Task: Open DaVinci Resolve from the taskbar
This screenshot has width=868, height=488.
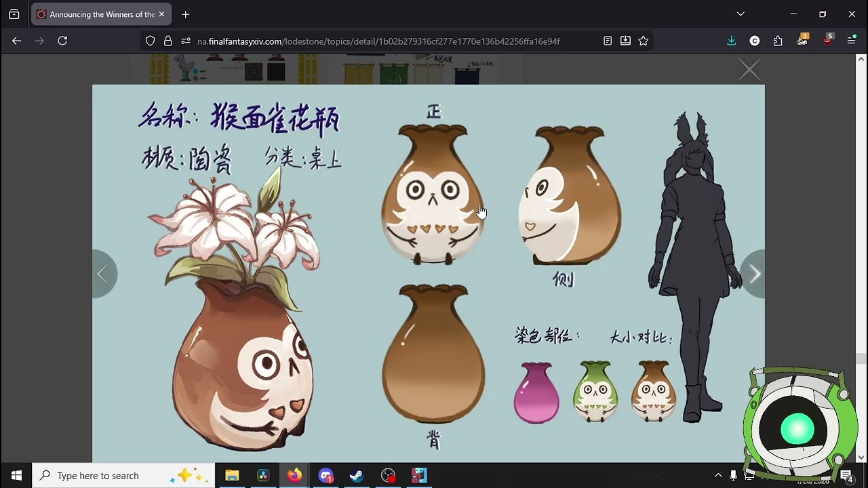Action: click(263, 476)
